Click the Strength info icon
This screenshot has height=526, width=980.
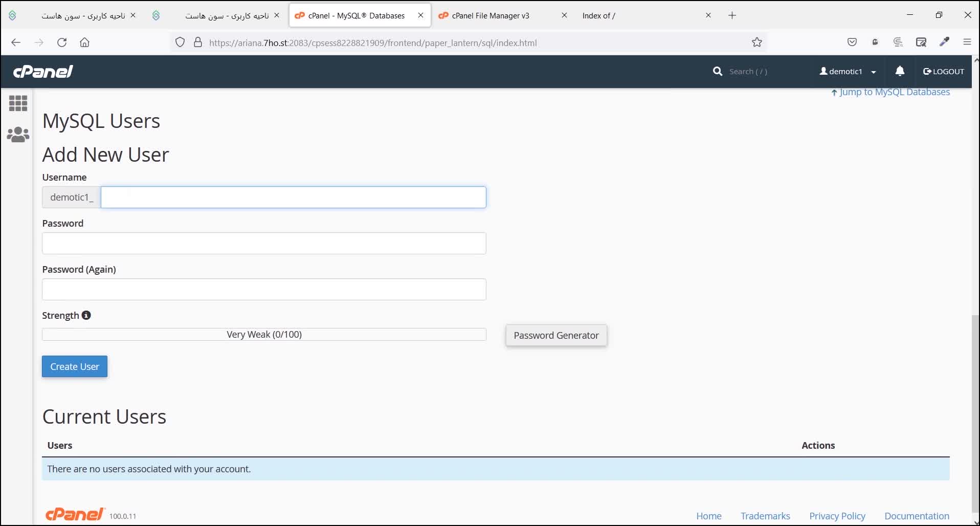86,315
